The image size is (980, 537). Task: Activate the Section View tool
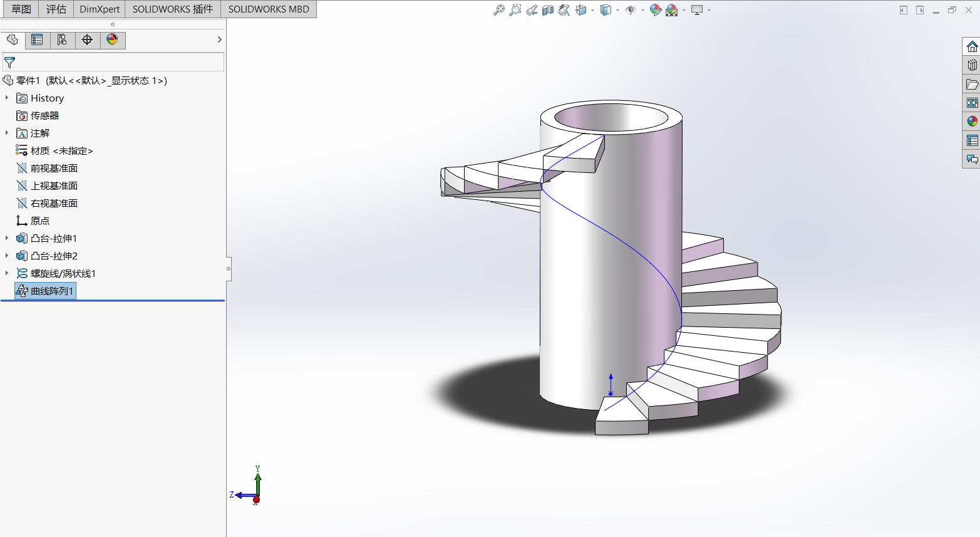pos(548,10)
